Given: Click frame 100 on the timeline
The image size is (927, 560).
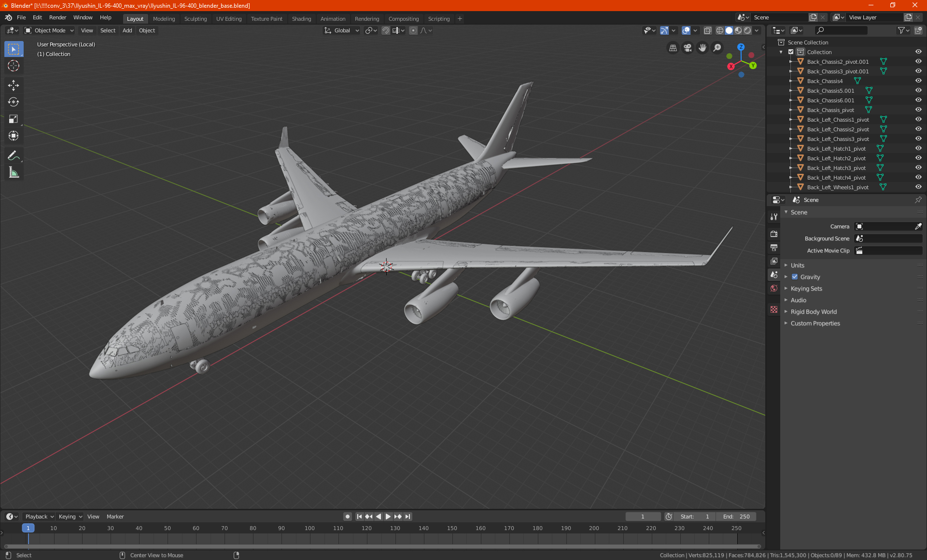Looking at the screenshot, I should (x=309, y=528).
